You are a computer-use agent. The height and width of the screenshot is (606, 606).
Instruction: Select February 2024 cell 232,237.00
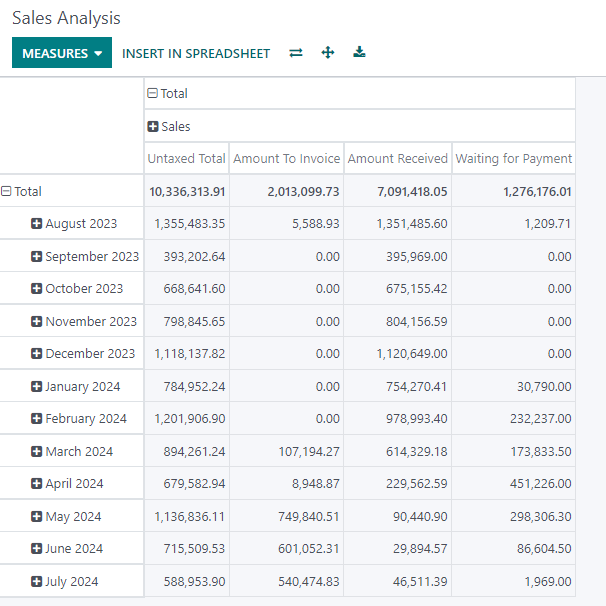click(x=514, y=418)
